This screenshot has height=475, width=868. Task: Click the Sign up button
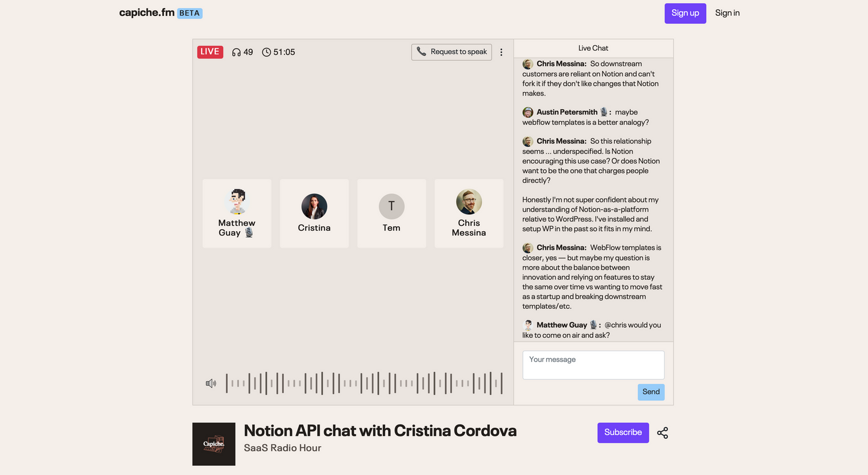(x=685, y=13)
